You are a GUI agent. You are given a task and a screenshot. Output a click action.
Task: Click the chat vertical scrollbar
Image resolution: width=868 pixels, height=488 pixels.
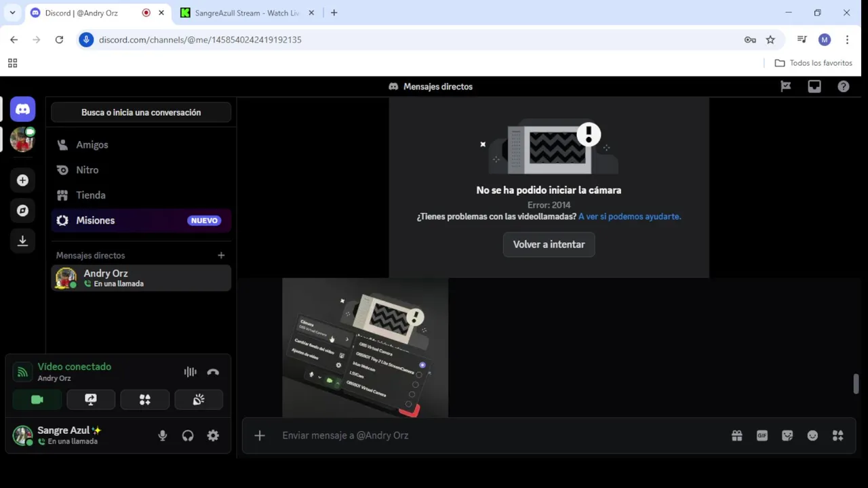856,384
